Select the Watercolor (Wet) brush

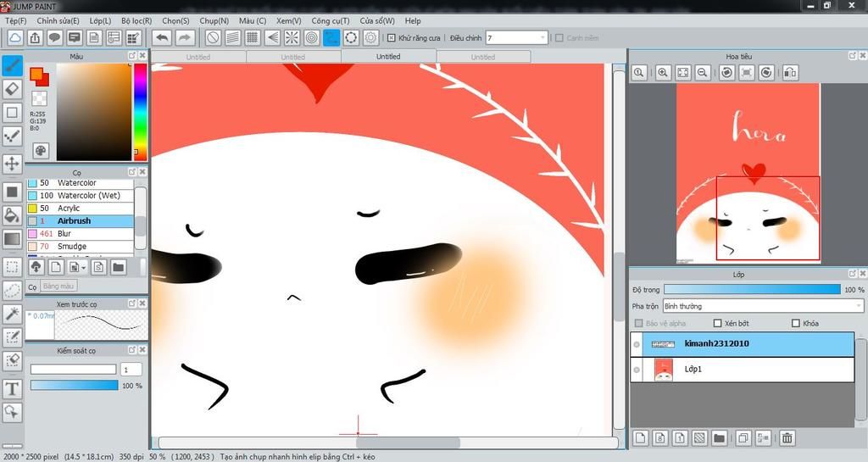[x=81, y=195]
